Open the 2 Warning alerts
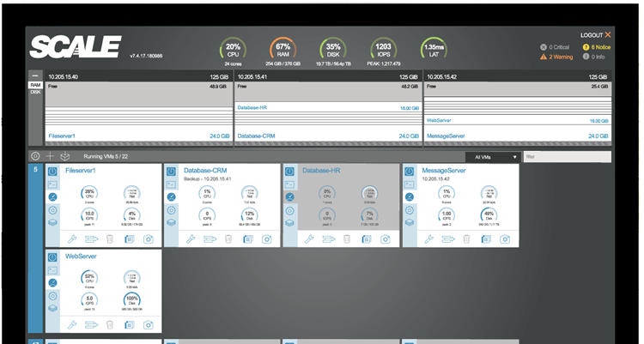Screen dimensions: 644x344 tap(556, 57)
